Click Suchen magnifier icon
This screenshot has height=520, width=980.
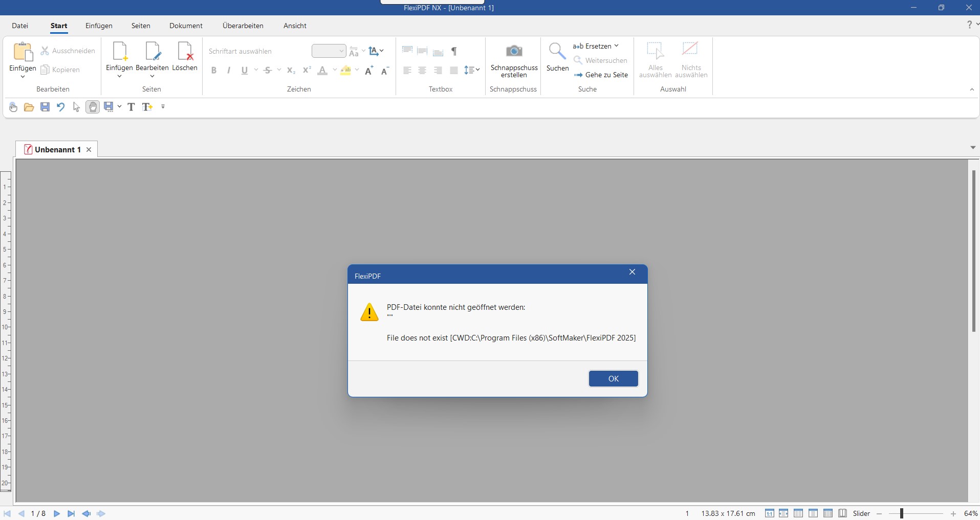pos(557,51)
